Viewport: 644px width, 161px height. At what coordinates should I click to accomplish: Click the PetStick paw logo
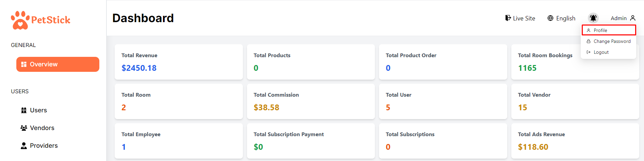[x=20, y=20]
